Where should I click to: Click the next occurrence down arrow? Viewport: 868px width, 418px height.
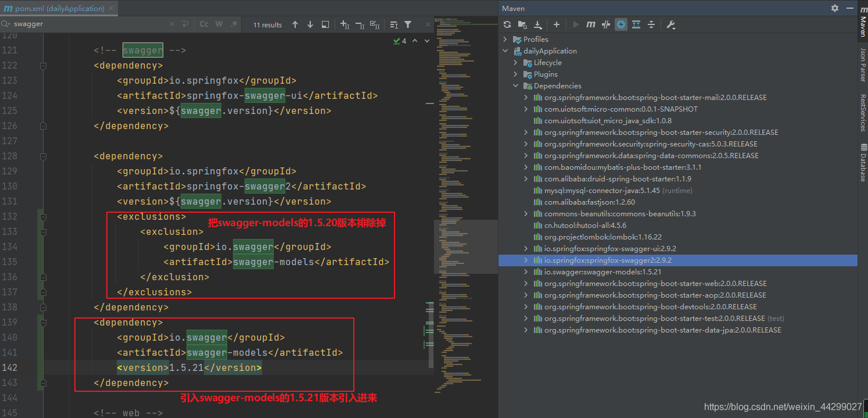point(310,24)
